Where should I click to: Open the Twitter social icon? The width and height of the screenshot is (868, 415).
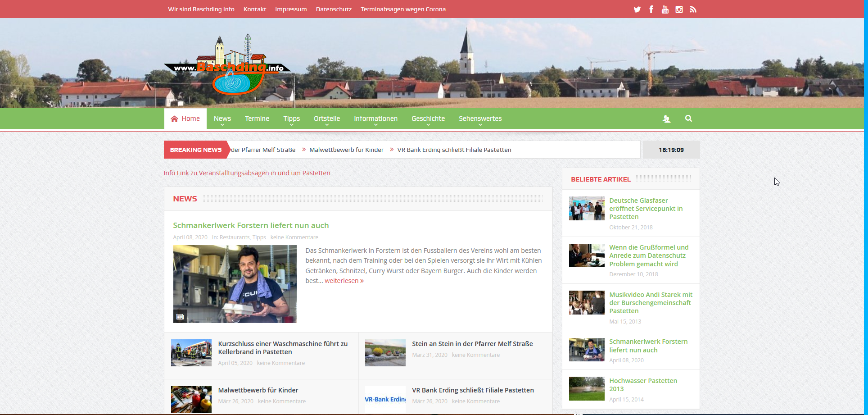[x=637, y=9]
